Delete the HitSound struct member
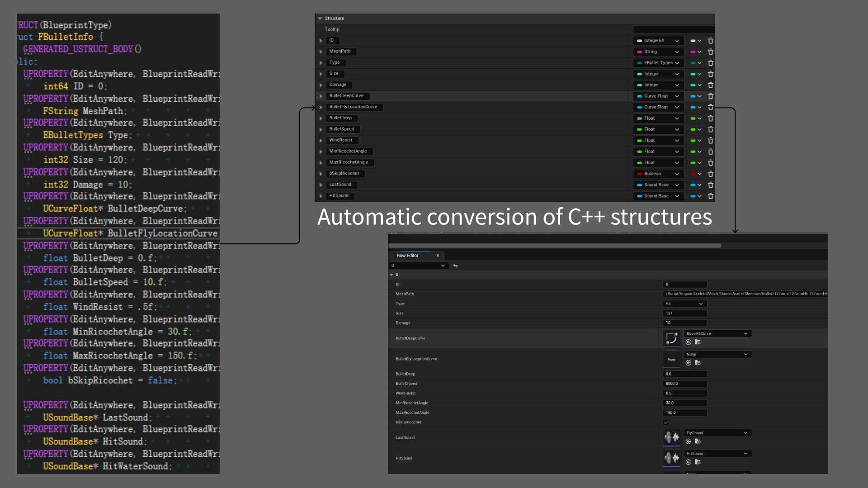This screenshot has height=488, width=868. (711, 196)
